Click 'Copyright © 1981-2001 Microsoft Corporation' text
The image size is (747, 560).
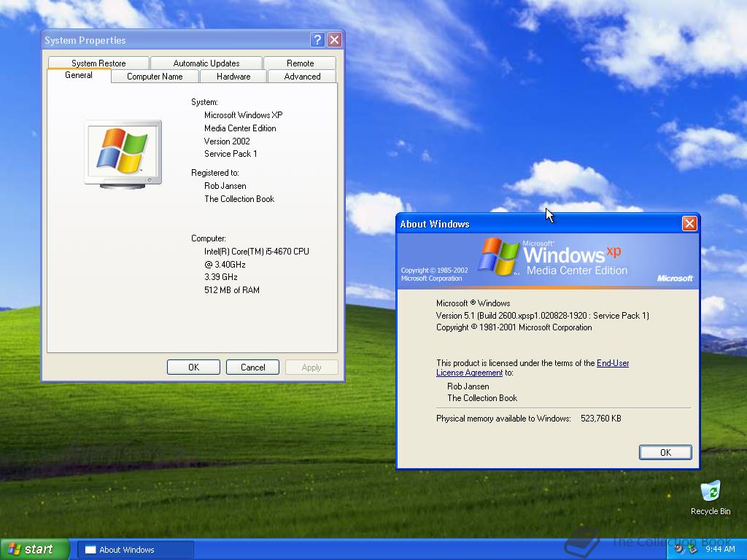pyautogui.click(x=514, y=327)
